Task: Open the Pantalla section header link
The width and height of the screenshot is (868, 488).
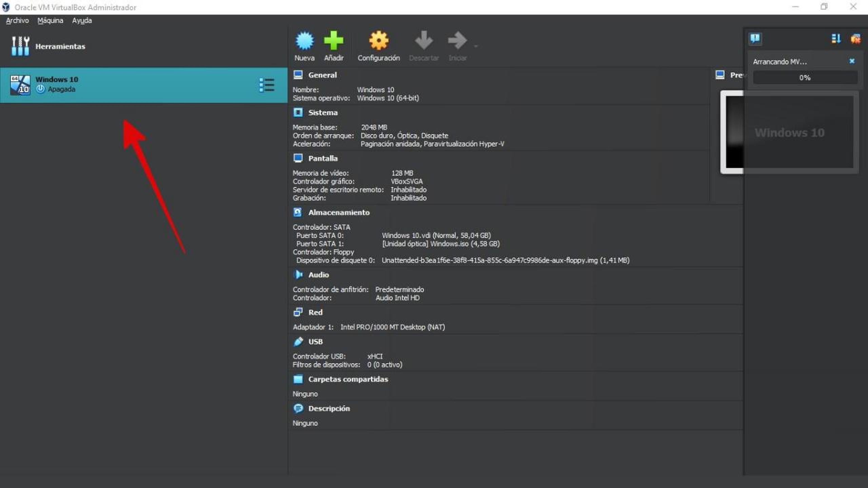Action: click(323, 158)
